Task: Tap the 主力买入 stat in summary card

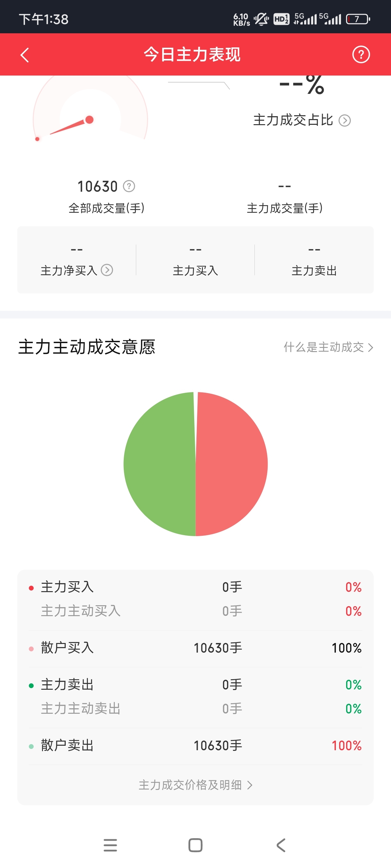Action: (x=195, y=260)
